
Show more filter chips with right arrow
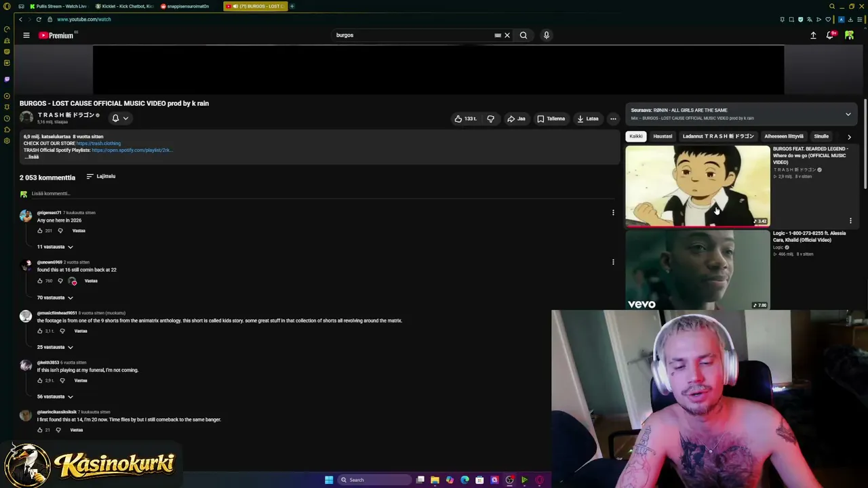849,136
